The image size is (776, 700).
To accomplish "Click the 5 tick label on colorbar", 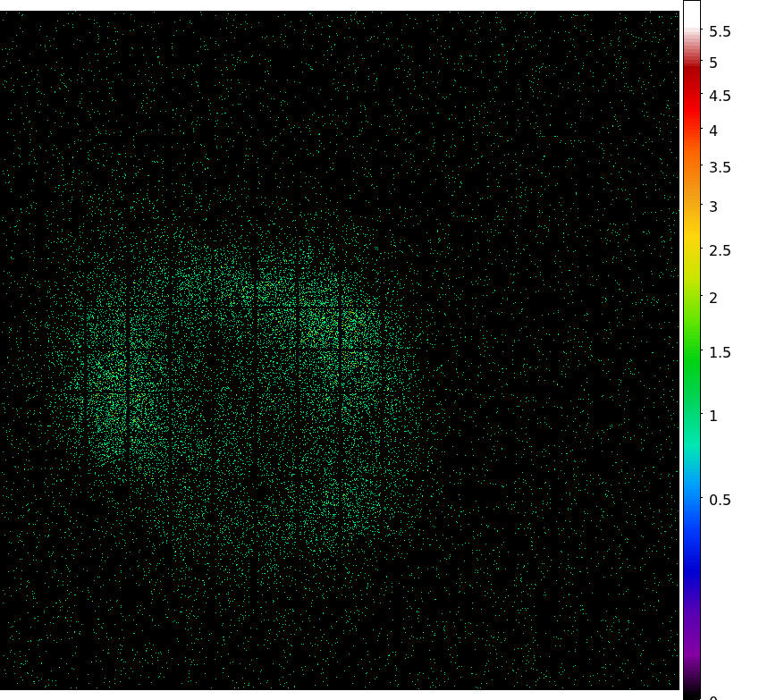I will pyautogui.click(x=713, y=63).
